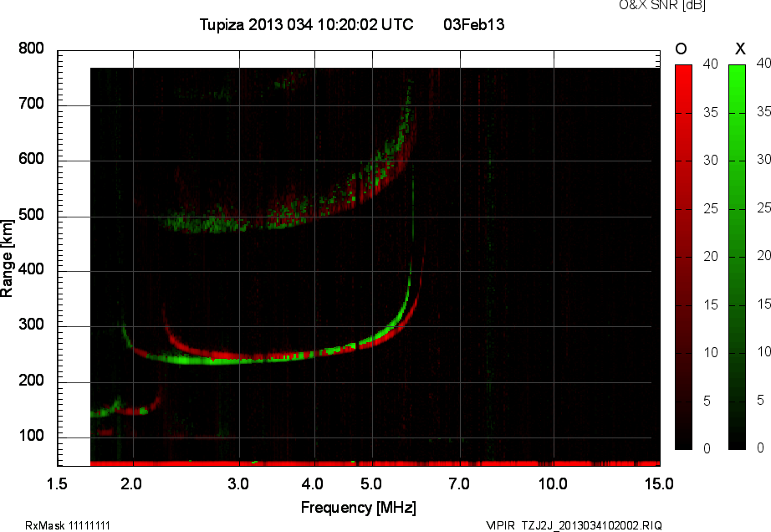Click the red O-mode SNR color bar
This screenshot has width=771, height=532.
click(x=683, y=256)
